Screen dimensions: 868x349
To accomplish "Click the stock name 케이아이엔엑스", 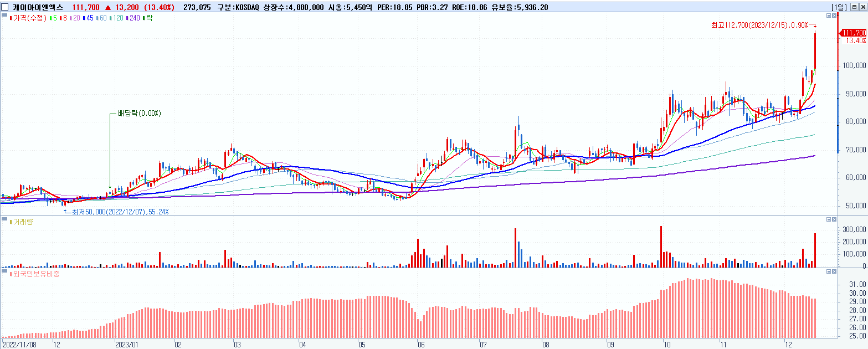I will [38, 7].
